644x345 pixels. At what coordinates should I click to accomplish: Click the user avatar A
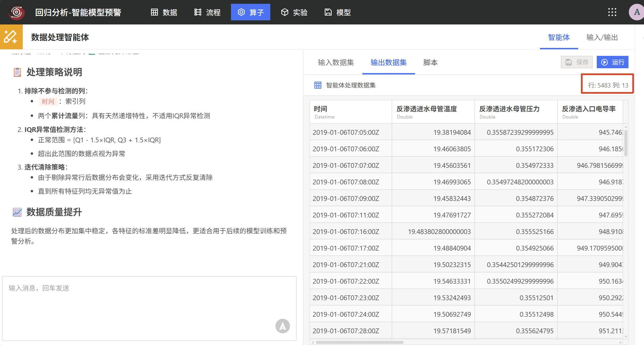coord(636,12)
